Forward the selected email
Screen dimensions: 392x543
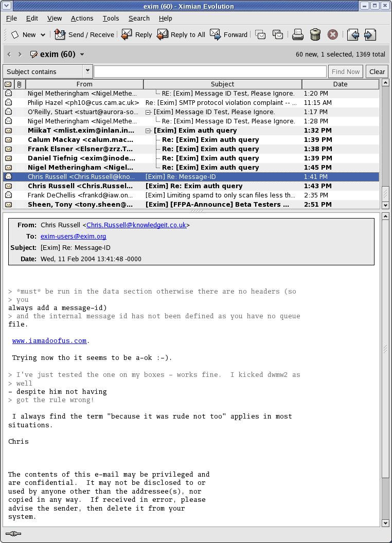click(215, 34)
